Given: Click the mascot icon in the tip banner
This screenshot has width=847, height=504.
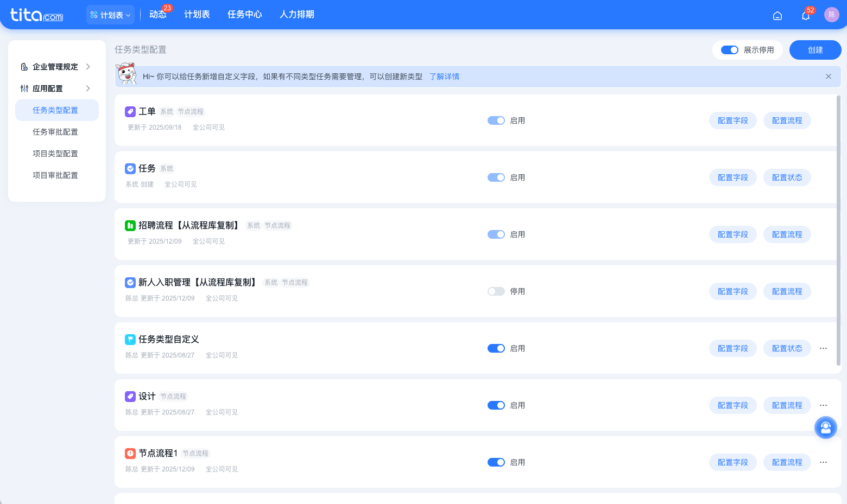Looking at the screenshot, I should click(x=127, y=74).
